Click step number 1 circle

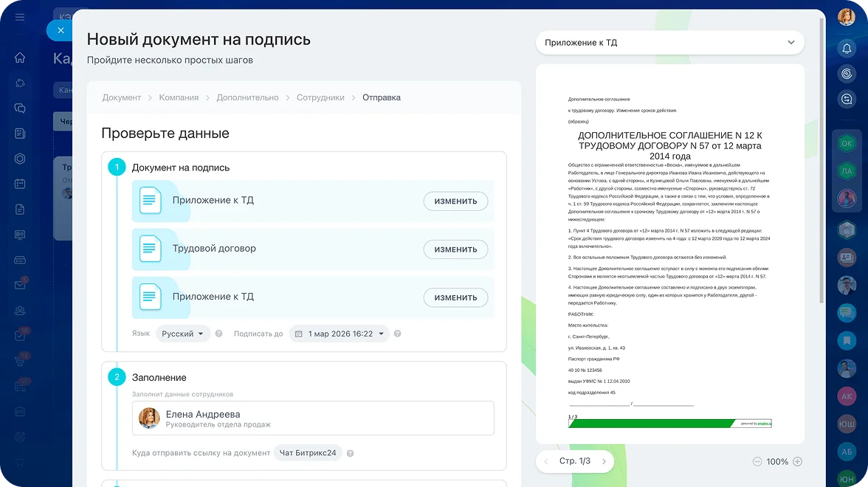click(117, 167)
